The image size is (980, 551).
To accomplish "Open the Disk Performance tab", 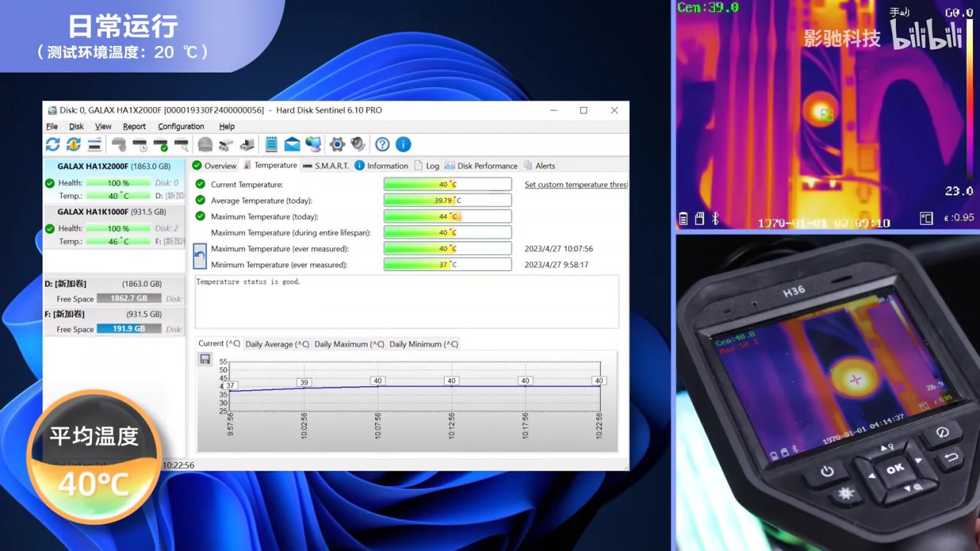I will click(482, 165).
